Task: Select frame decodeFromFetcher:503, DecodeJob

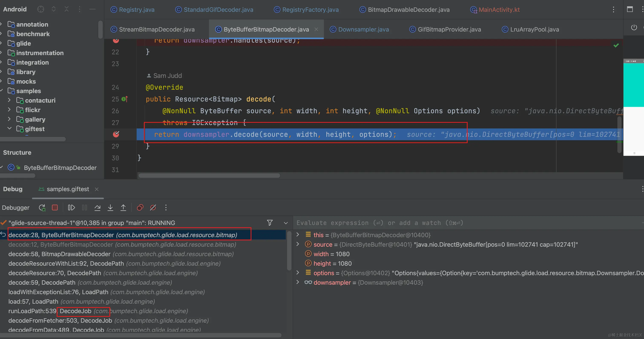Action: coord(143,320)
